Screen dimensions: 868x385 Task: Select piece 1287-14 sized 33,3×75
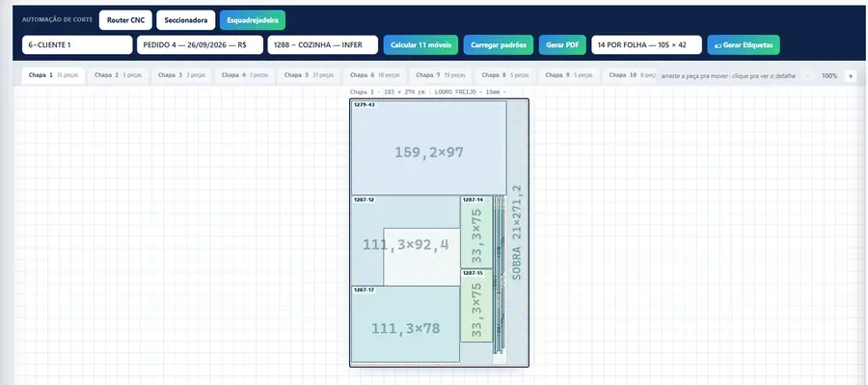pos(476,233)
